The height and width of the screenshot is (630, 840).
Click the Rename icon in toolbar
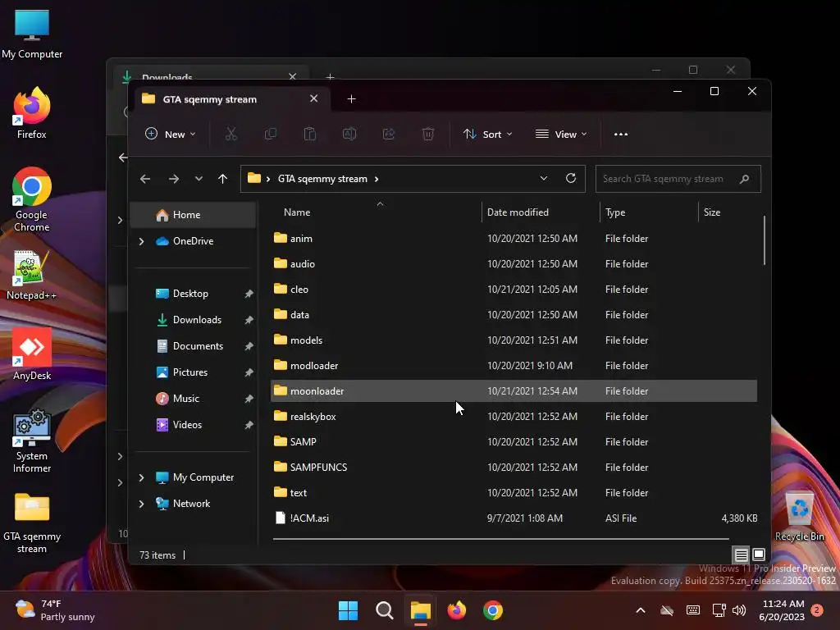tap(349, 134)
